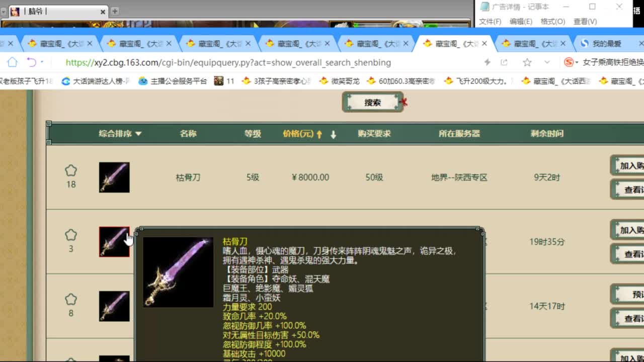Screen dimensions: 644x362
Task: Open the 大话端游达人榜 bookmark
Action: click(x=96, y=80)
